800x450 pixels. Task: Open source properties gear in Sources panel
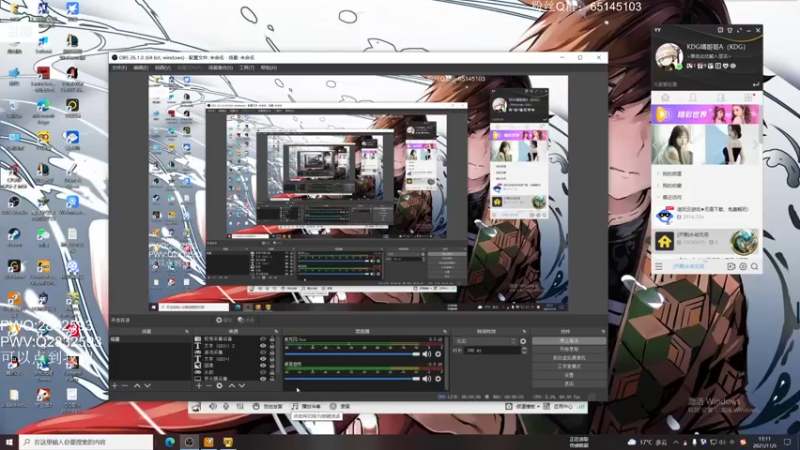(219, 386)
